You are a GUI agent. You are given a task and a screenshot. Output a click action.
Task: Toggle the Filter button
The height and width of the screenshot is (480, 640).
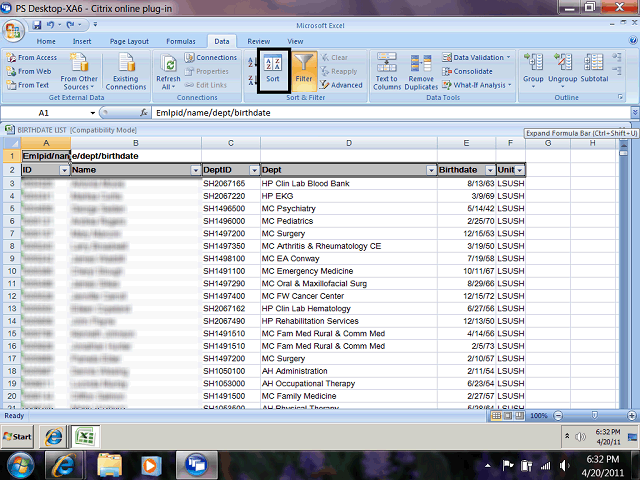pyautogui.click(x=304, y=71)
